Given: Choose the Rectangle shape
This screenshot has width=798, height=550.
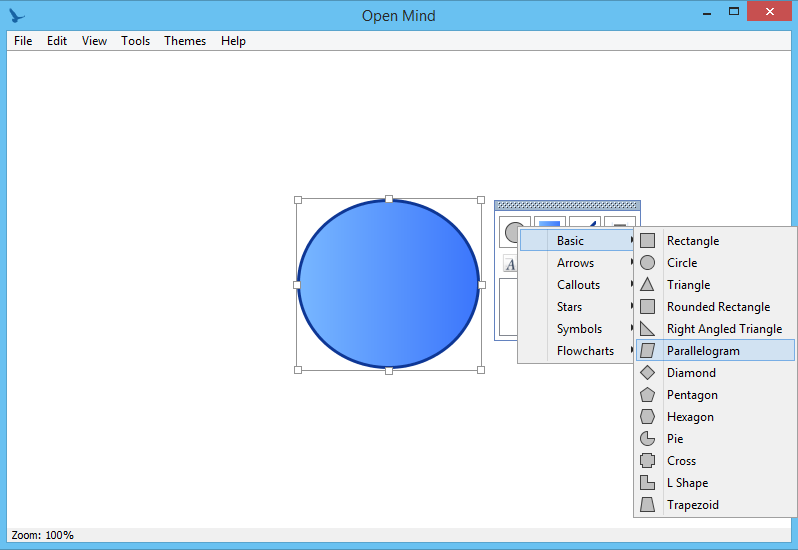Looking at the screenshot, I should coord(715,241).
